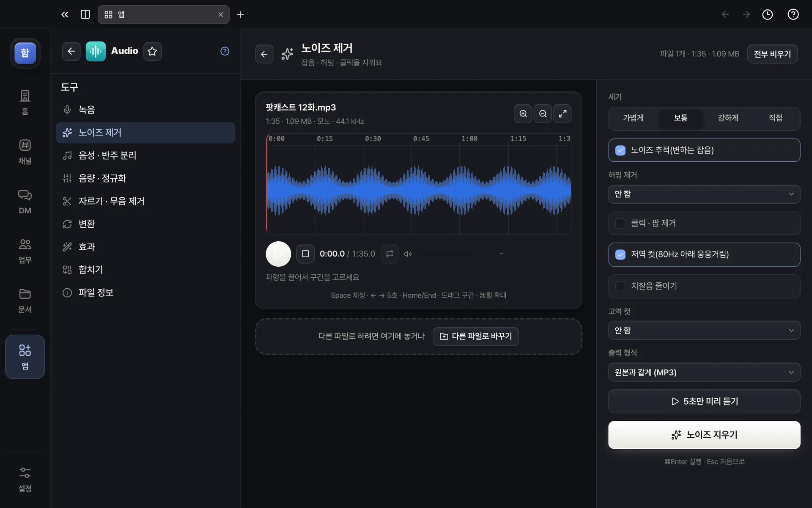Open top-right help icon
Viewport: 812px width, 508px height.
pyautogui.click(x=793, y=14)
